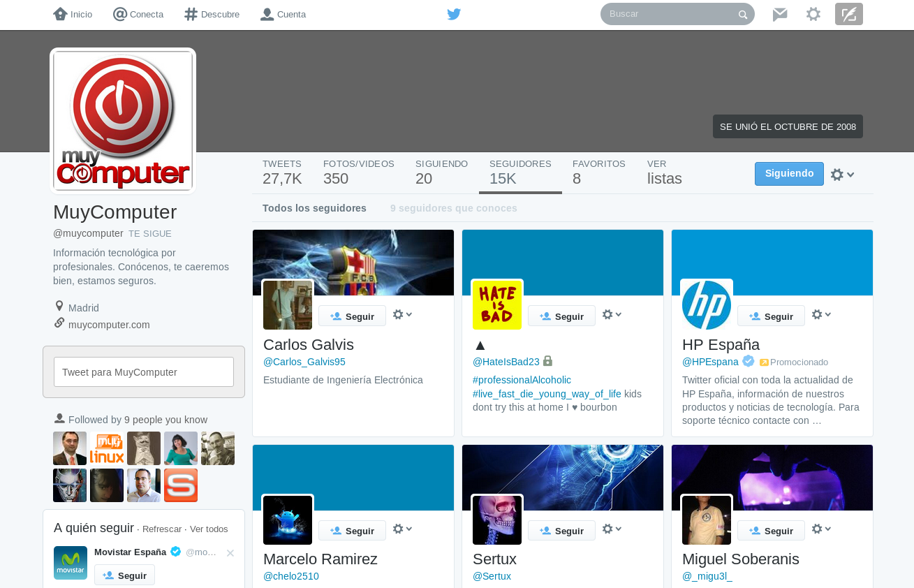Click the search magnifier icon
The height and width of the screenshot is (588, 914).
[743, 15]
